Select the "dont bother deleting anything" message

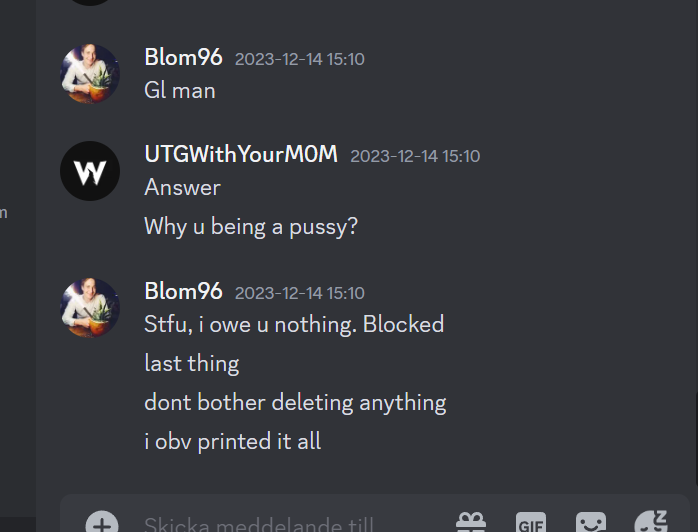(295, 403)
